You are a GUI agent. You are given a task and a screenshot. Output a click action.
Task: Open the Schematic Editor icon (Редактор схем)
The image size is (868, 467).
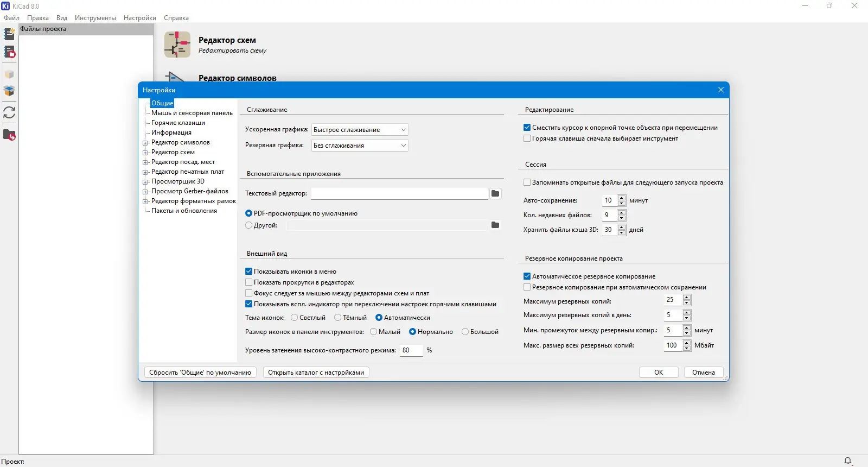coord(177,45)
